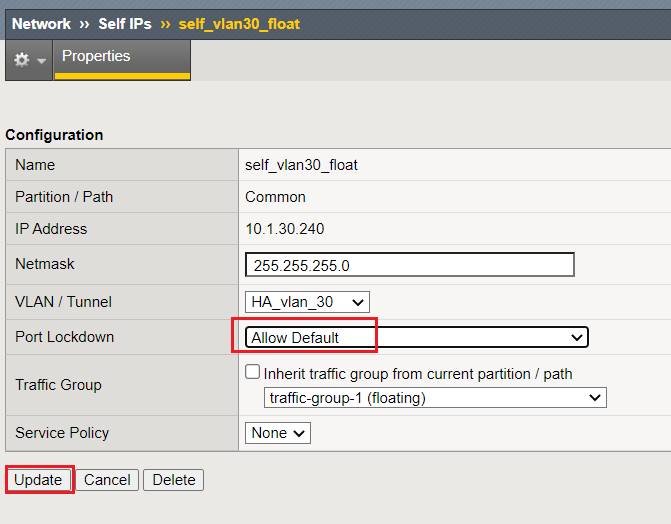
Task: Click the Netmask row label
Action: 45,264
